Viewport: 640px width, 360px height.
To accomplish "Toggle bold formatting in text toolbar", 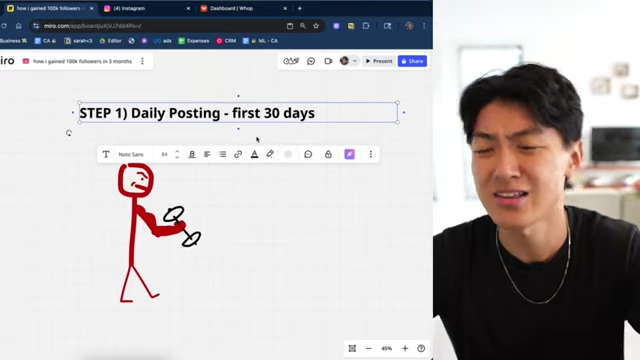I will click(x=192, y=154).
